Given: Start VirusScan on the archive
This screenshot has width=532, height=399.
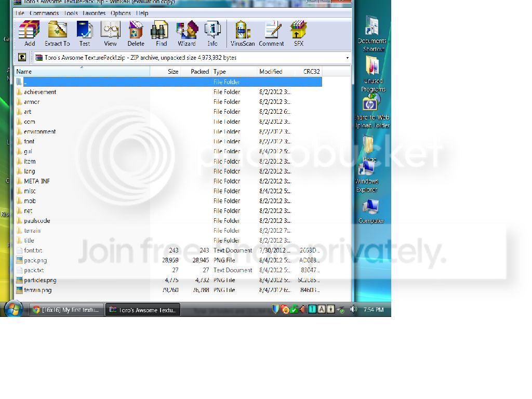Looking at the screenshot, I should [x=243, y=33].
